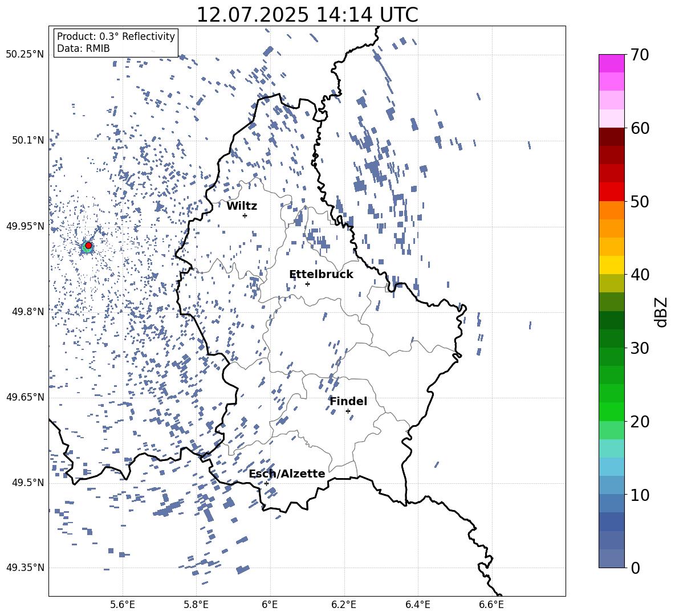Click the 50.25°N latitude label
The image size is (675, 616).
pyautogui.click(x=25, y=55)
